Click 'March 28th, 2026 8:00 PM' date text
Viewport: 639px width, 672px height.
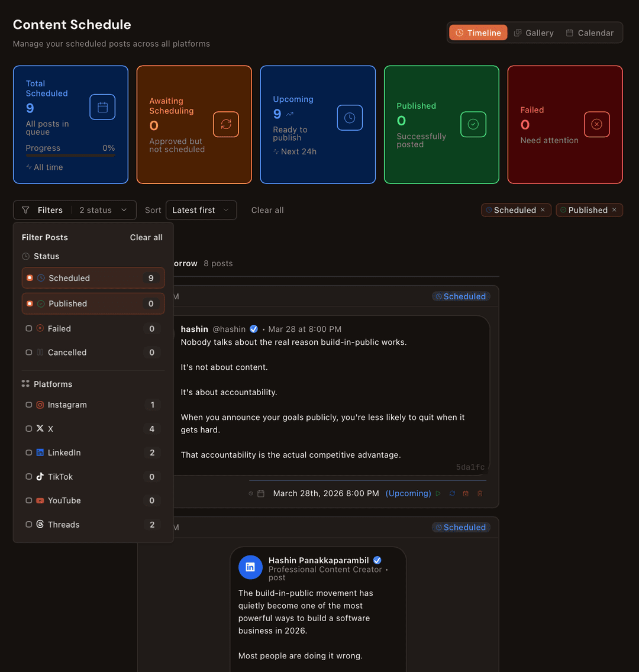pos(326,493)
